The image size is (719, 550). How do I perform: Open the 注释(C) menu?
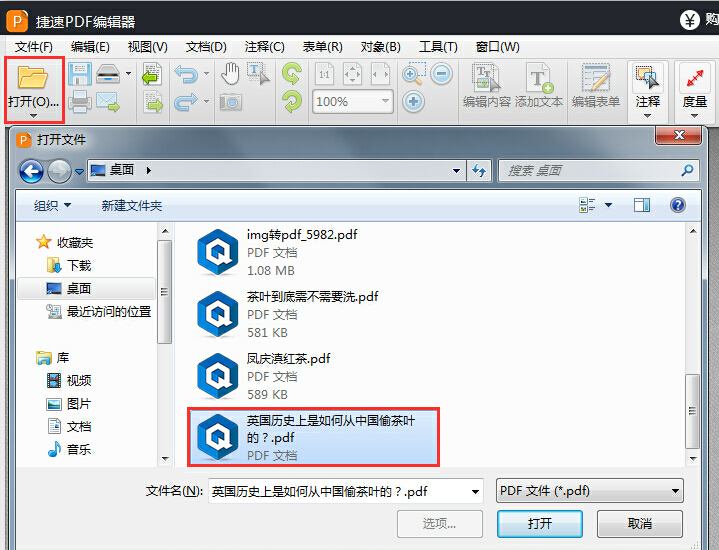coord(265,47)
